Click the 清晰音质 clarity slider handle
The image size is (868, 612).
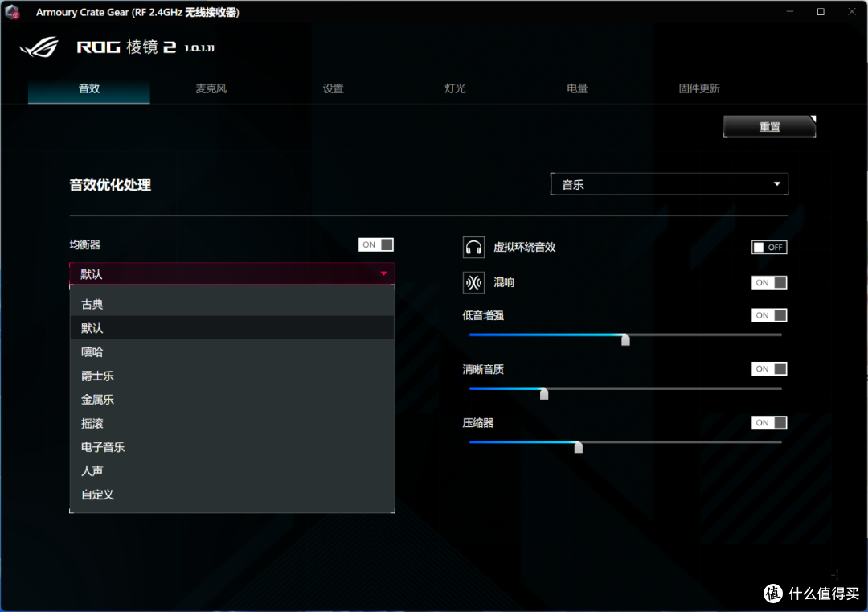tap(544, 392)
